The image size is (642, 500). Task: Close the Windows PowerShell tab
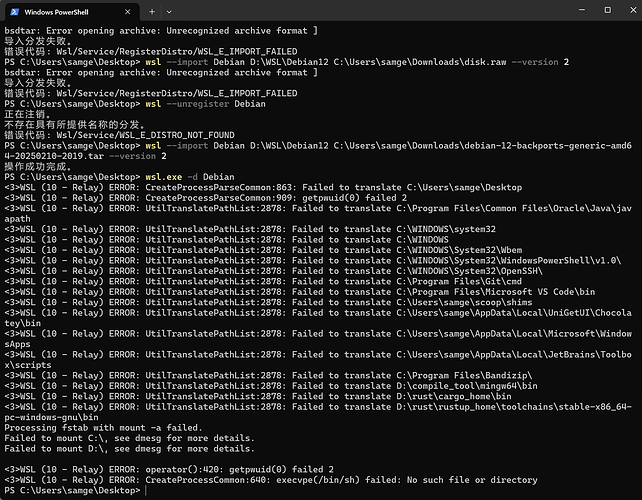(x=127, y=12)
